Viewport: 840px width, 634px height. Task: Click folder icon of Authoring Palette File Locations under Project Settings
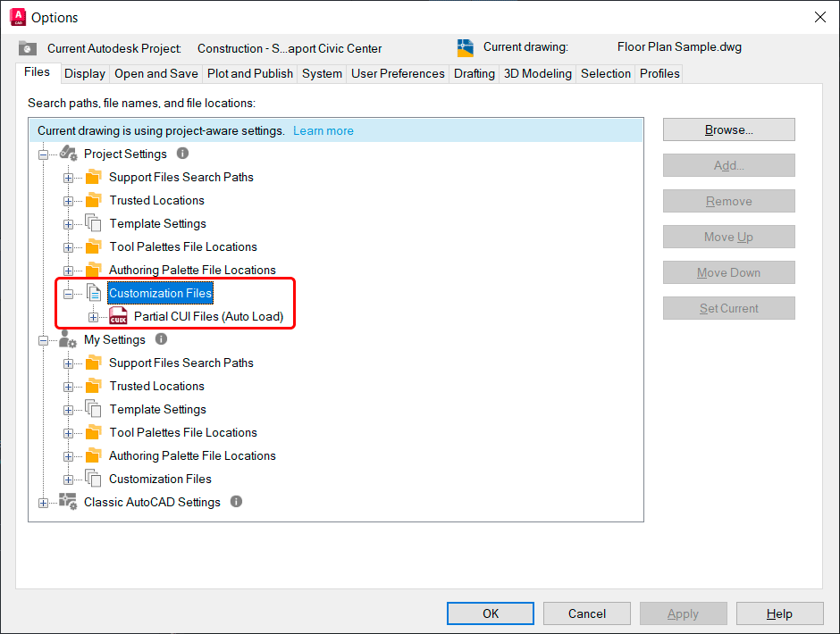(x=94, y=270)
